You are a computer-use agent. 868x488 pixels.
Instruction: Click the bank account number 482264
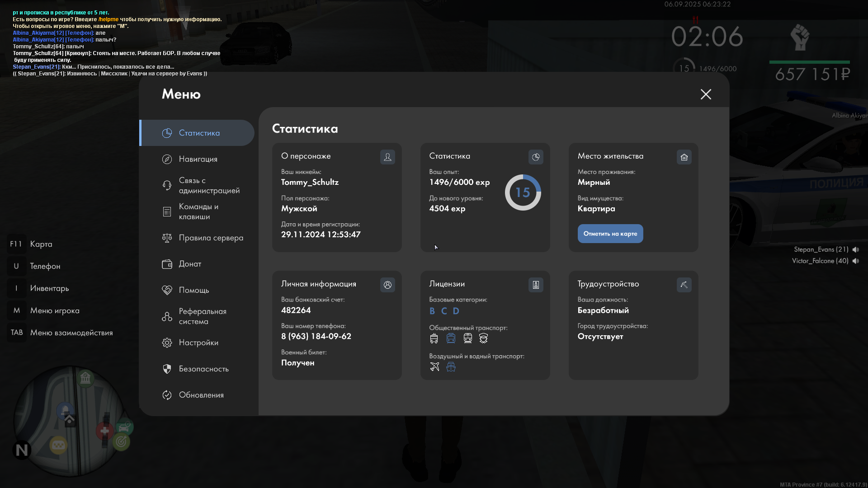point(296,310)
